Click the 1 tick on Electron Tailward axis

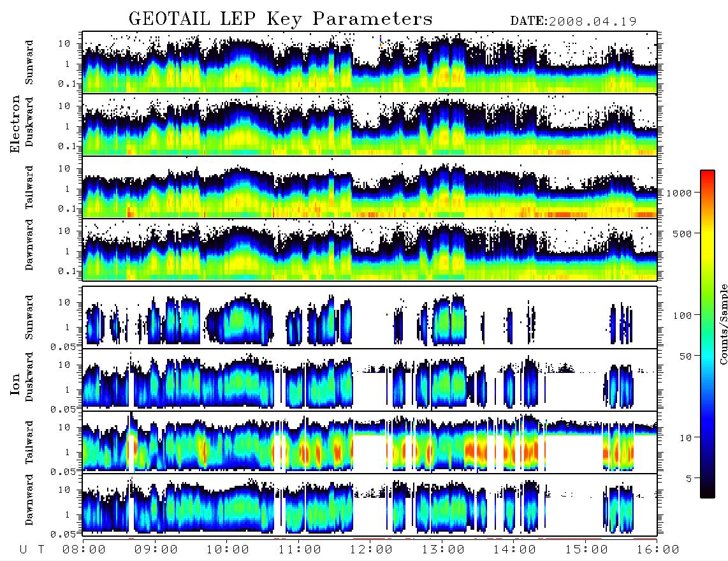click(68, 189)
